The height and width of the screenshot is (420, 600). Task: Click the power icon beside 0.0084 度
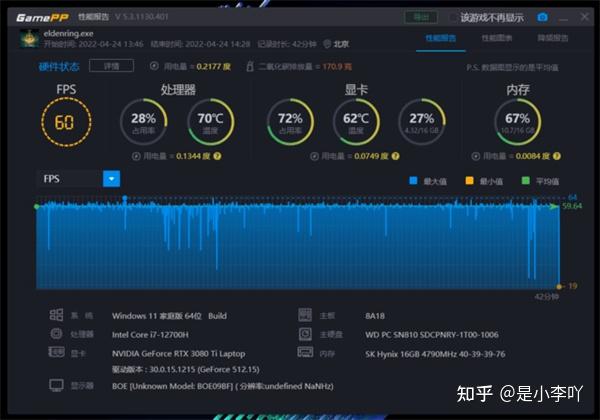(476, 156)
